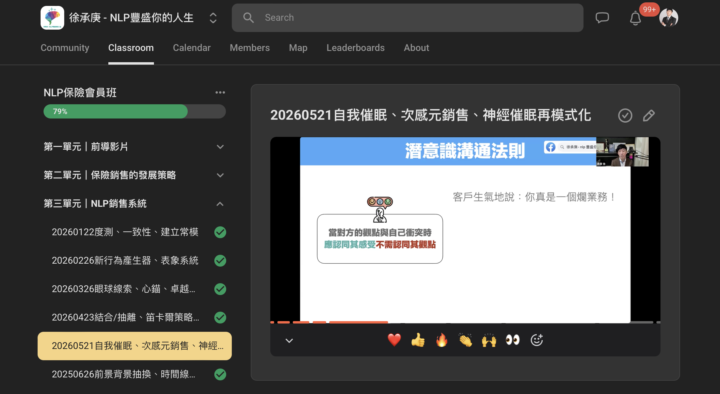Toggle completion check for 20250626前景背景抽換 lesson
This screenshot has height=394, width=720.
tap(220, 374)
